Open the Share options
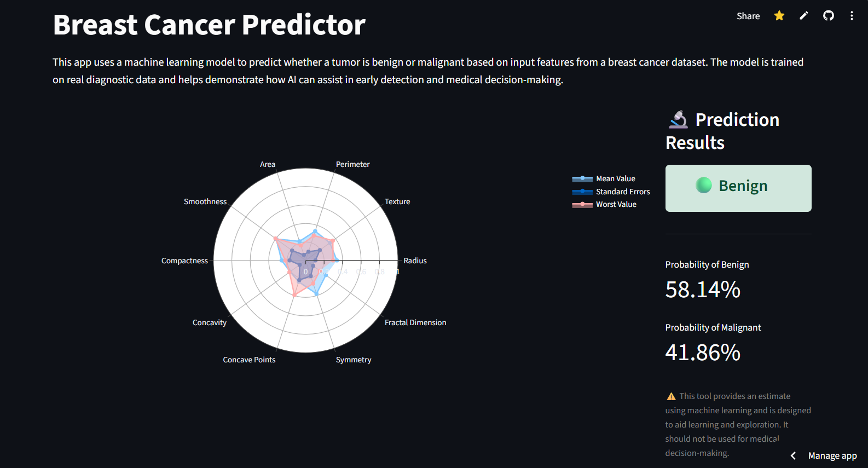 pos(748,16)
